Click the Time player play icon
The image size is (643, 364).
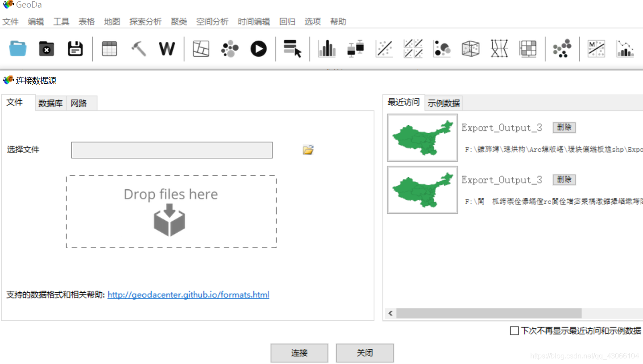click(259, 49)
